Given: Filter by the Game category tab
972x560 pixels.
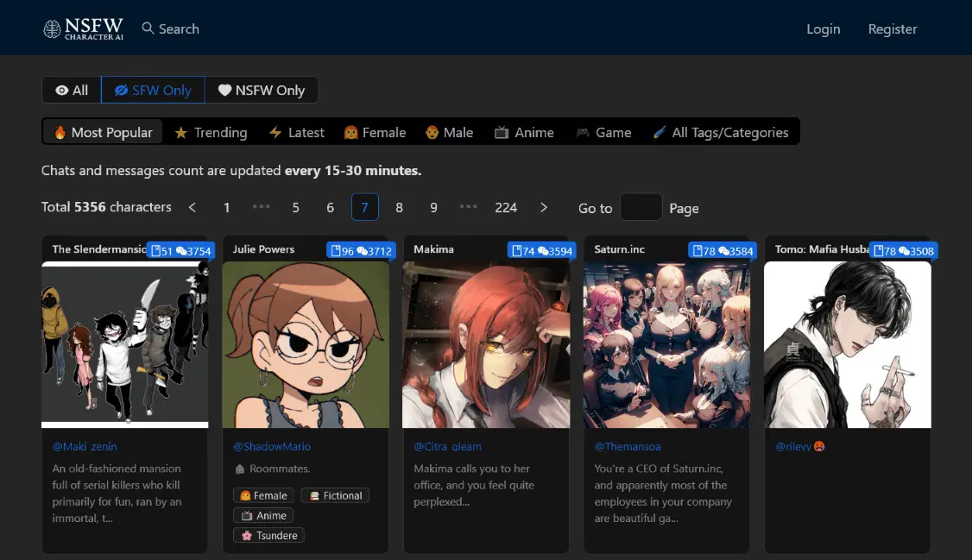Looking at the screenshot, I should (603, 133).
